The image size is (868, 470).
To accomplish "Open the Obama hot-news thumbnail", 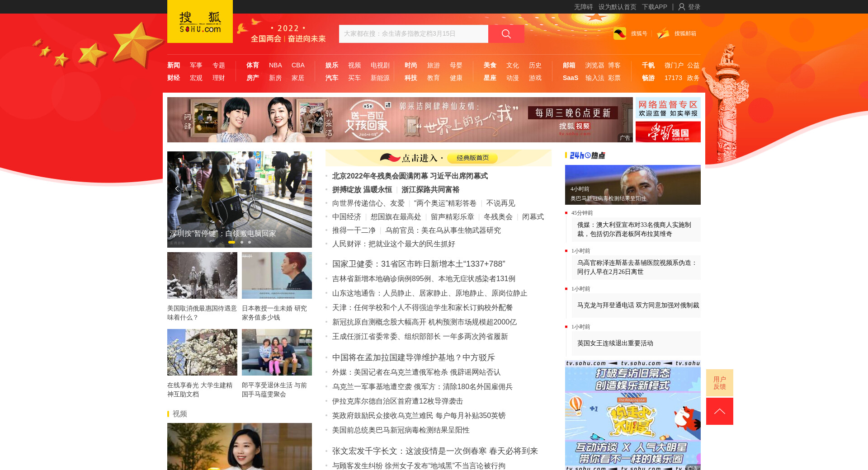I will [x=632, y=184].
